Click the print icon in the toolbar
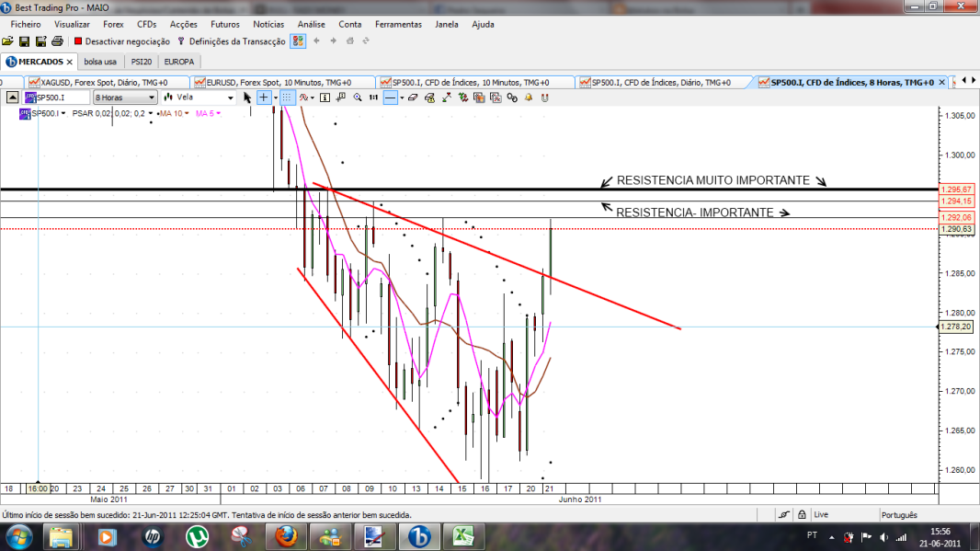 [55, 40]
